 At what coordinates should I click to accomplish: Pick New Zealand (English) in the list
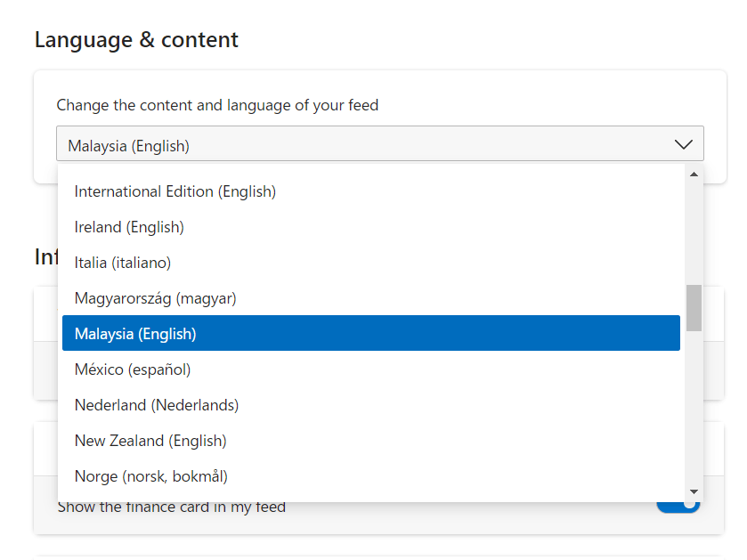tap(150, 441)
